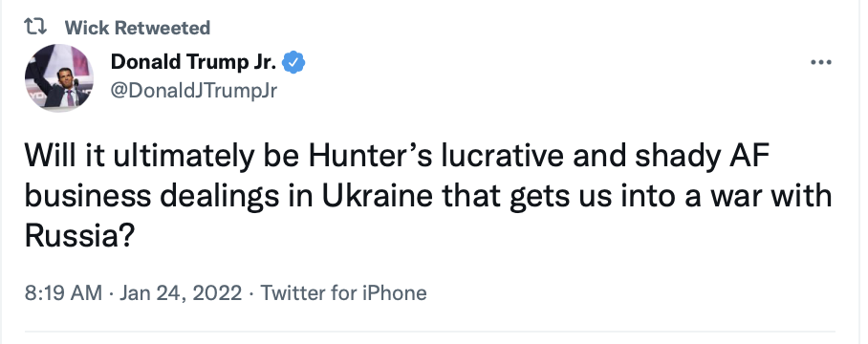Click the word "iPhone" in the footer

pyautogui.click(x=394, y=292)
